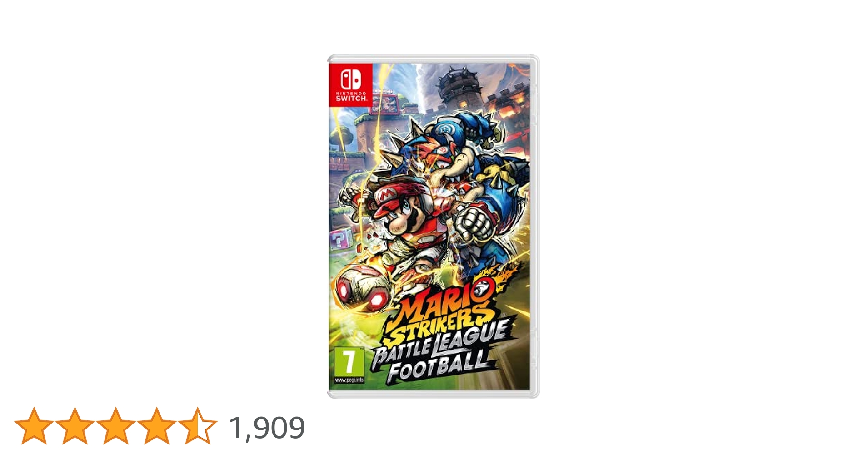Select the fourth rating star
The width and height of the screenshot is (868, 454).
tap(156, 426)
